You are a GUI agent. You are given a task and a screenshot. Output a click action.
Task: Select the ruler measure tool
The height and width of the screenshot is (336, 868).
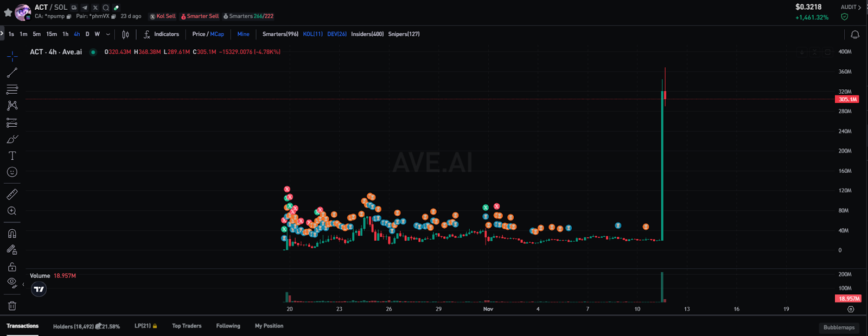click(x=12, y=194)
